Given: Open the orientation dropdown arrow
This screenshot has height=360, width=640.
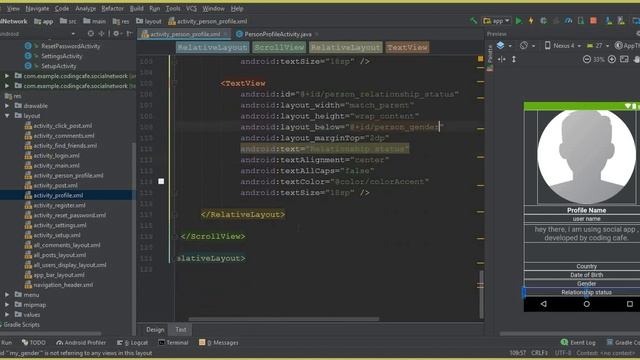Looking at the screenshot, I should coord(533,46).
